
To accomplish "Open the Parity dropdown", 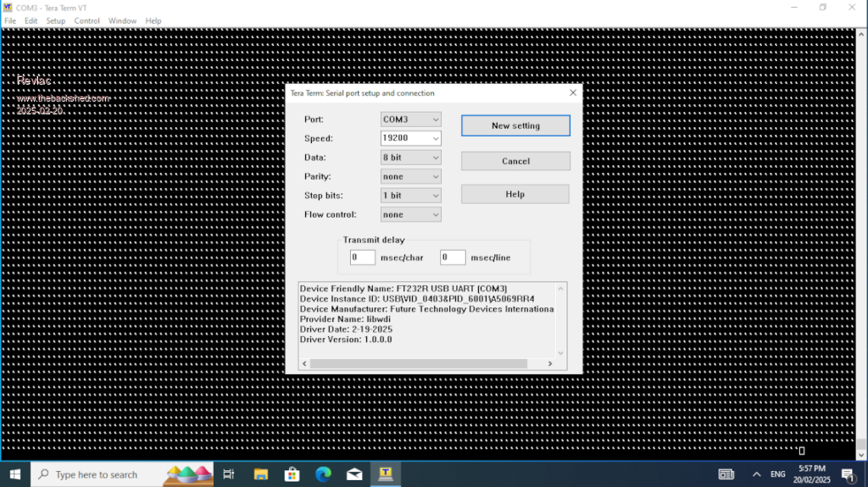I will 411,176.
